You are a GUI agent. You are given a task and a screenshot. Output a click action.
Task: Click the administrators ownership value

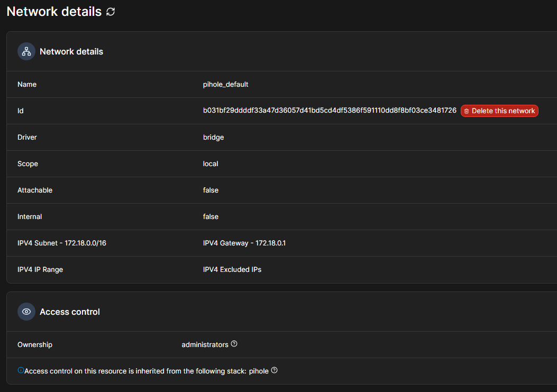[205, 344]
